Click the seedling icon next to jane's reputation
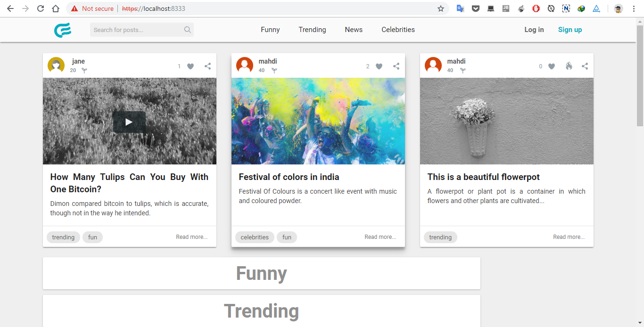Screen dimensions: 644x327 tap(84, 70)
